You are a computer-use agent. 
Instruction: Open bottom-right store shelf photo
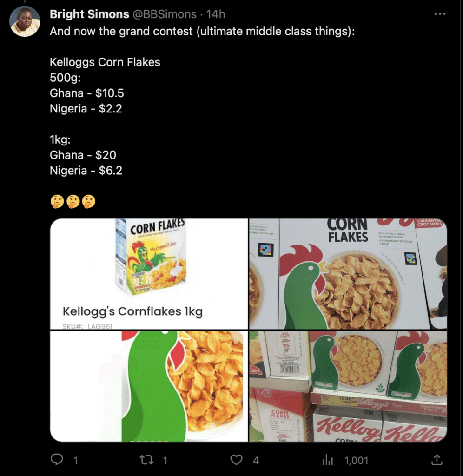coord(348,386)
